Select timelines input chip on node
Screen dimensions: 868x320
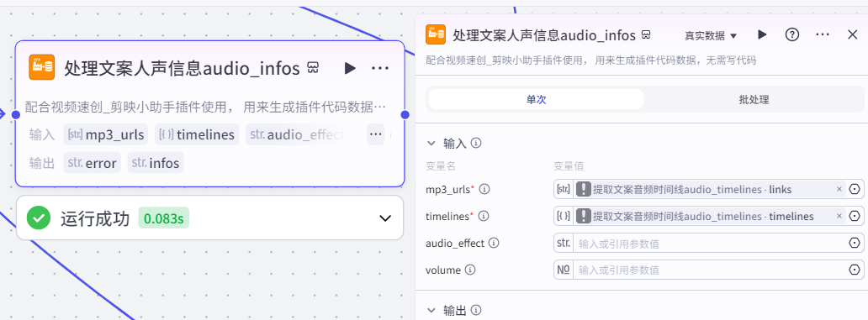(197, 134)
